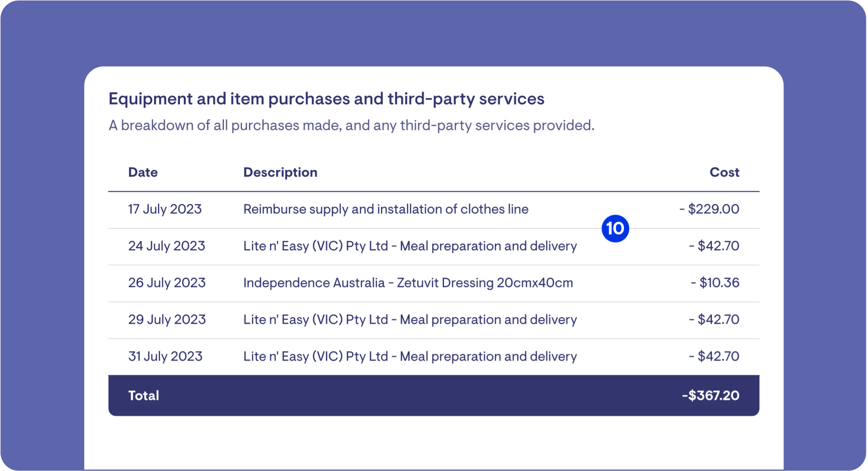Click the $42.70 cost for 31 July
This screenshot has width=868, height=471.
click(x=714, y=356)
